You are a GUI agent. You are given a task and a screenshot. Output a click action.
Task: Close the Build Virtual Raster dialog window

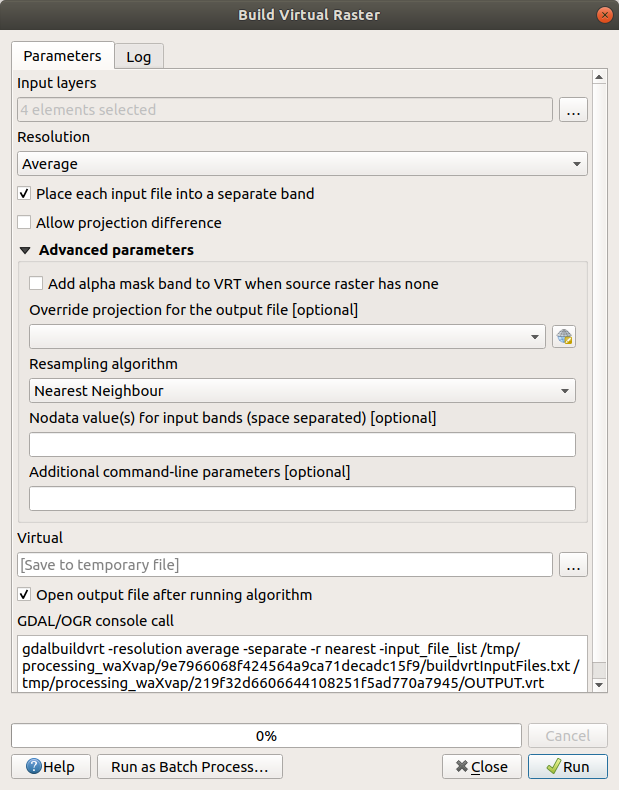pyautogui.click(x=604, y=15)
